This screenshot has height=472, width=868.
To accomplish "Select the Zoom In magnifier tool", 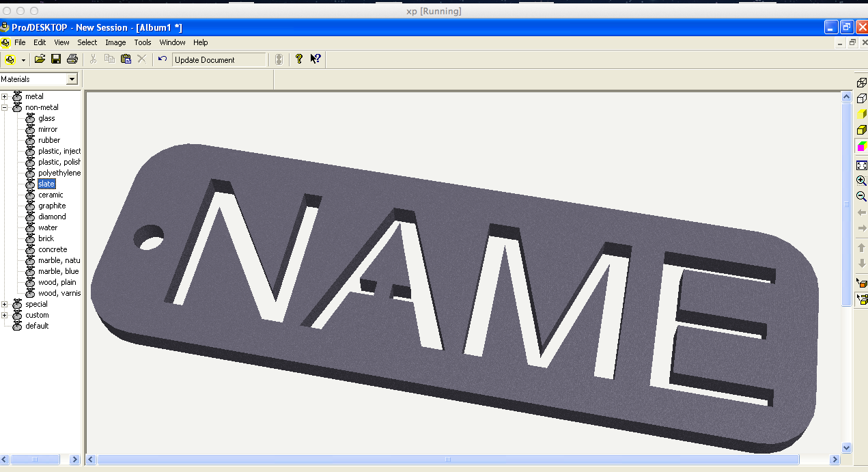I will (x=862, y=180).
